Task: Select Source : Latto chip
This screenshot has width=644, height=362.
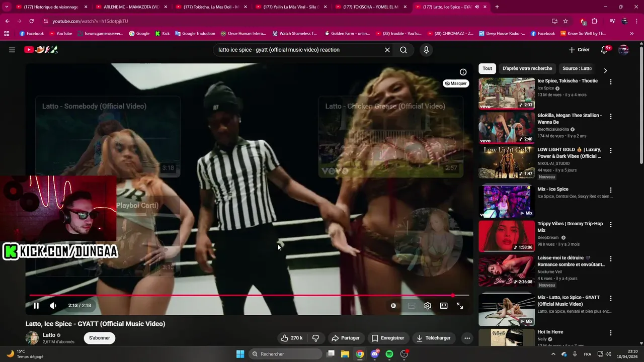Action: [x=577, y=68]
